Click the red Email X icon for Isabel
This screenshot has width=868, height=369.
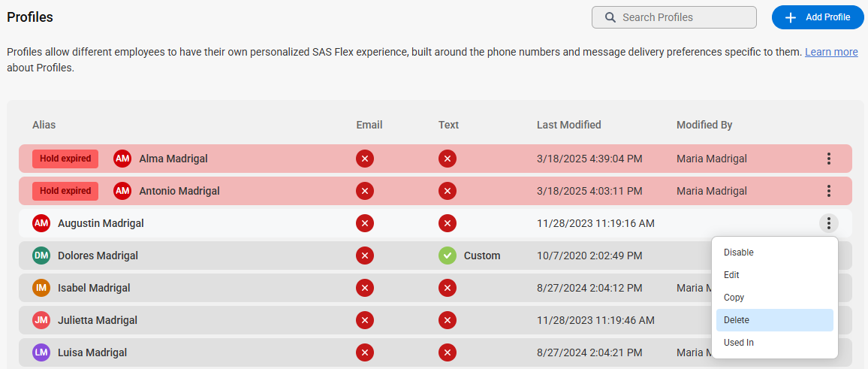(365, 288)
